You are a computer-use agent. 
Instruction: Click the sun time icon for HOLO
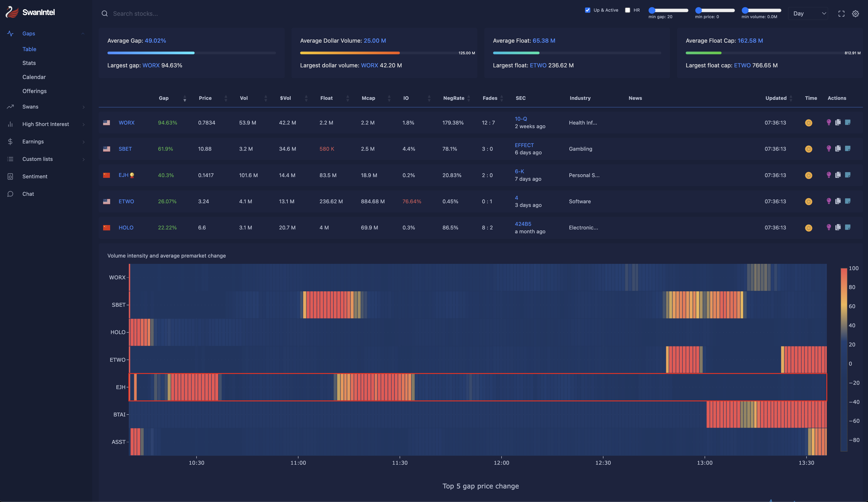tap(808, 228)
